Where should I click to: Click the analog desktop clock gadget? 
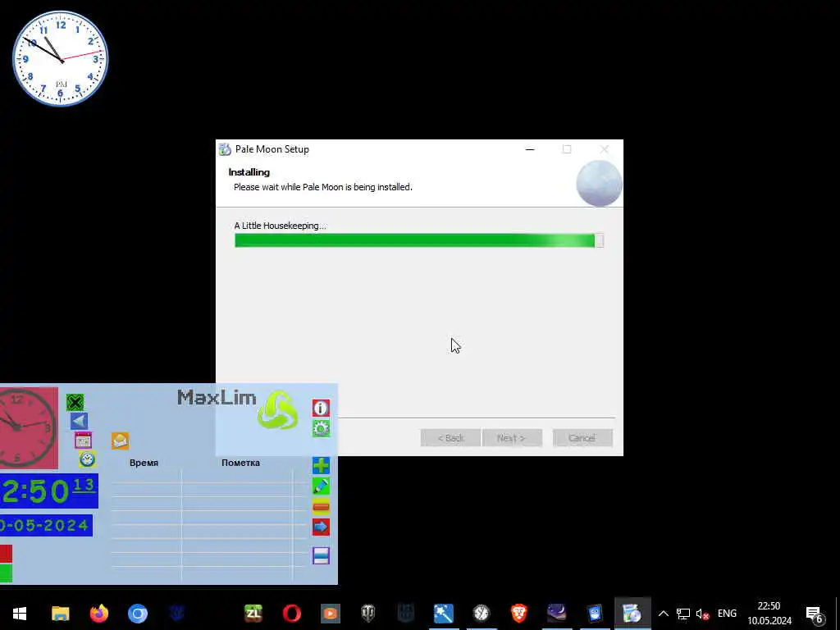[60, 58]
